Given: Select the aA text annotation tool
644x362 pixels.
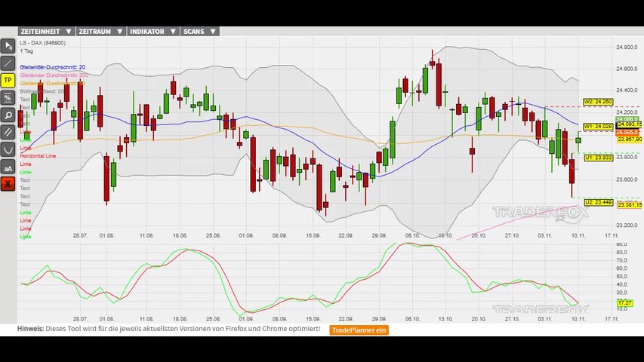Looking at the screenshot, I should (8, 167).
